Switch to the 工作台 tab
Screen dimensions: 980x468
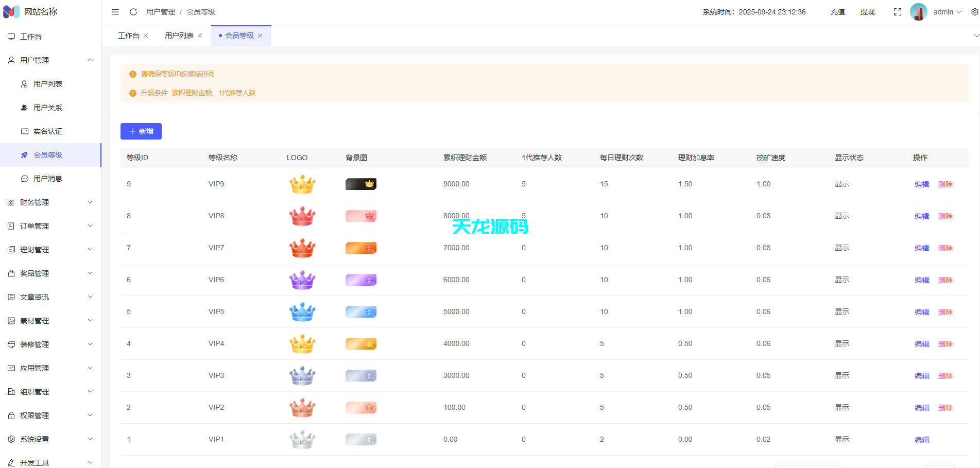(128, 35)
